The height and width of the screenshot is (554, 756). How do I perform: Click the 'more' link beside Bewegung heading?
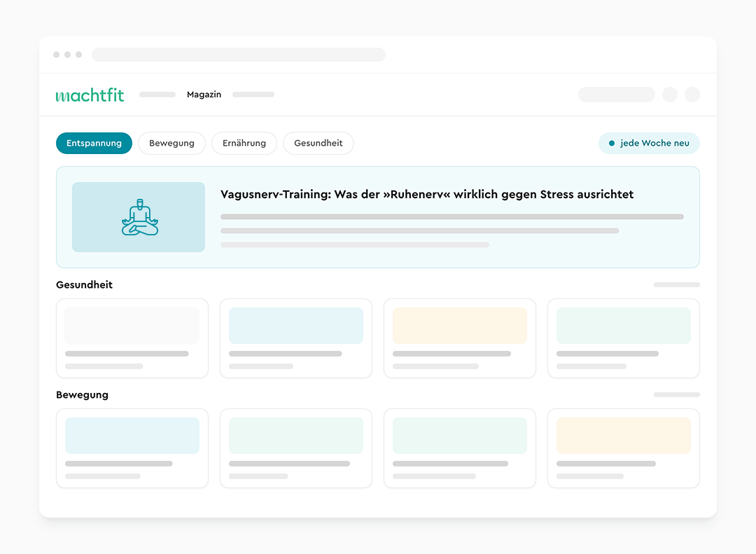tap(676, 395)
